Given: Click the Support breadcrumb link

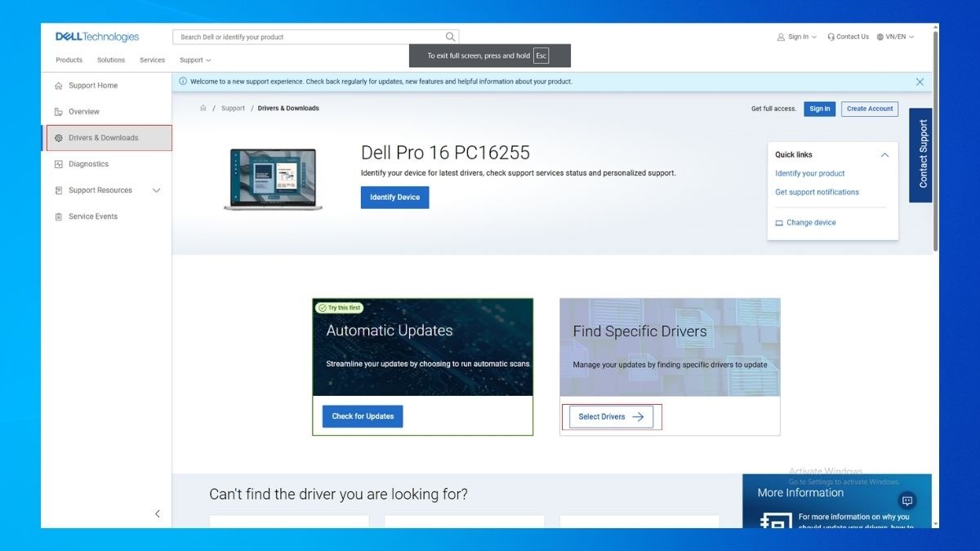Looking at the screenshot, I should point(233,108).
